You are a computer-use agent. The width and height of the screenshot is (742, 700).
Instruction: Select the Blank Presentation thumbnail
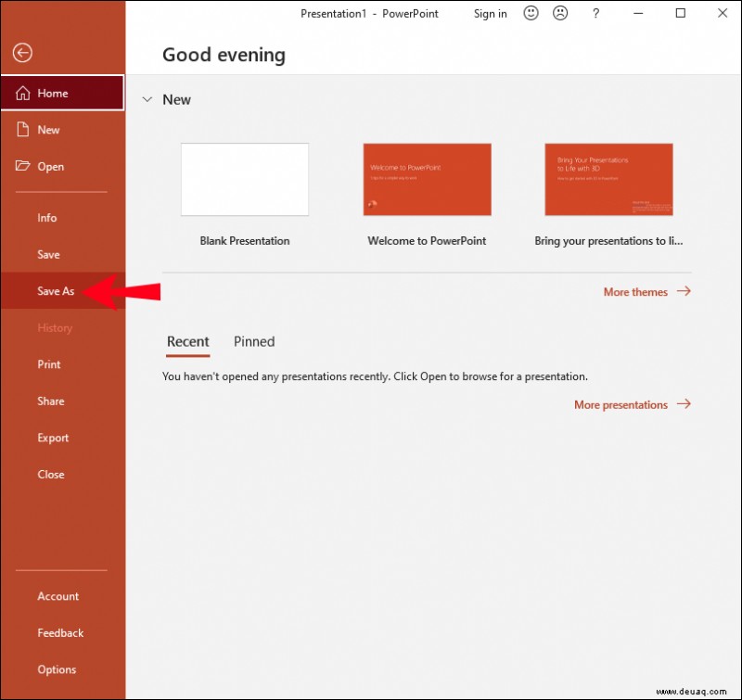point(245,179)
